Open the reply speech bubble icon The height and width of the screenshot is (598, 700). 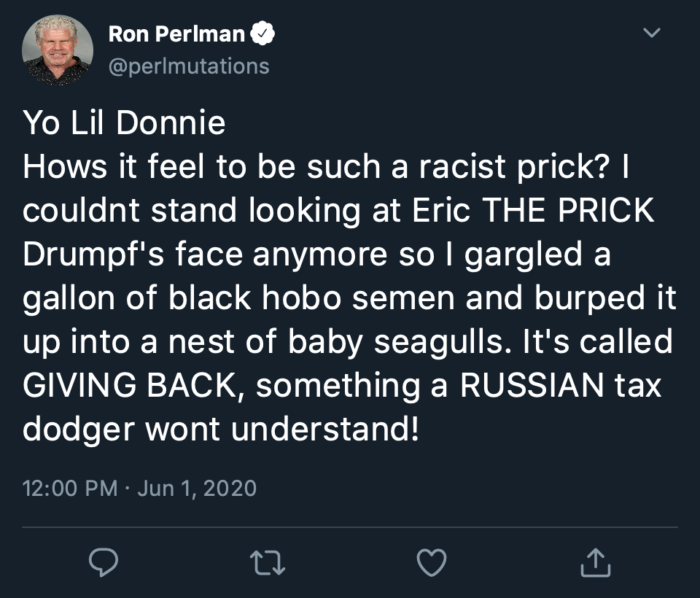click(104, 562)
